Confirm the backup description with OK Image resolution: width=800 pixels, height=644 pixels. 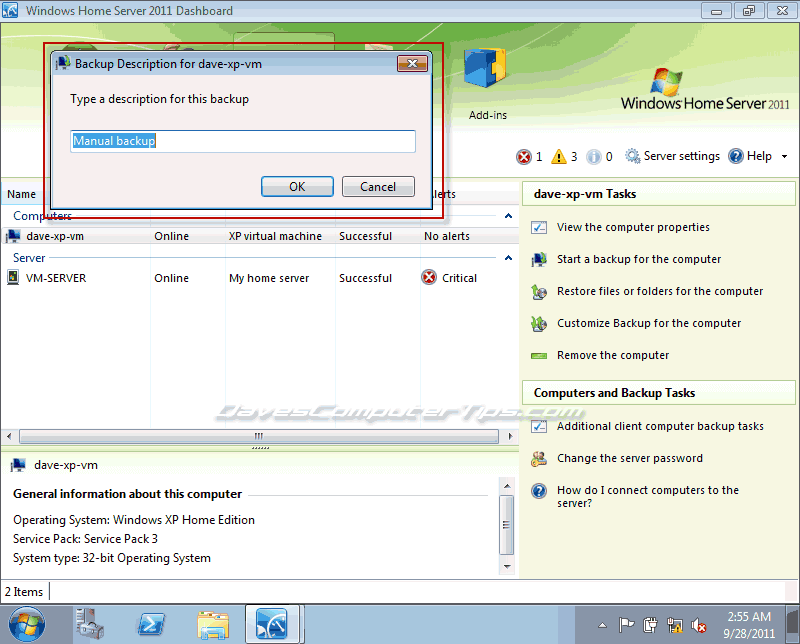(297, 187)
